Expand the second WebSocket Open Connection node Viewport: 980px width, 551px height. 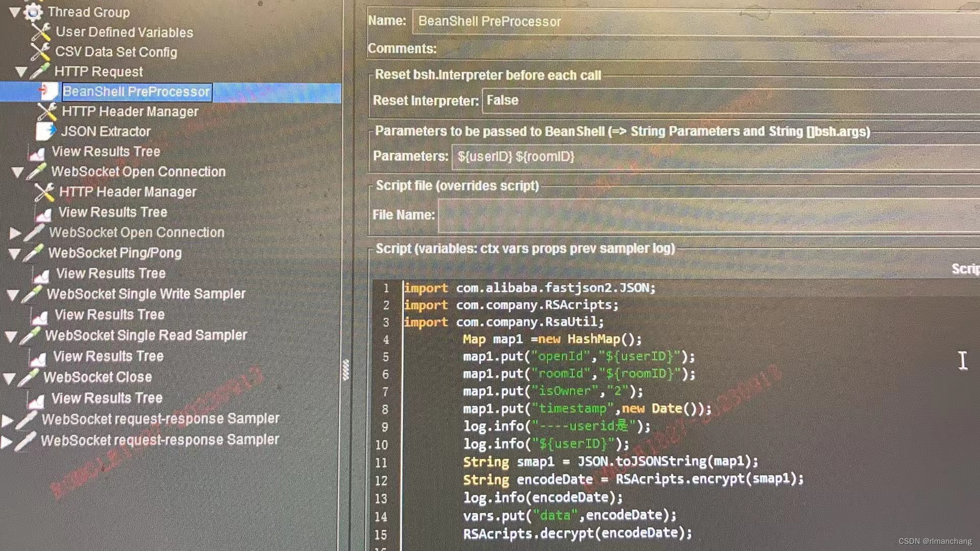pos(15,233)
